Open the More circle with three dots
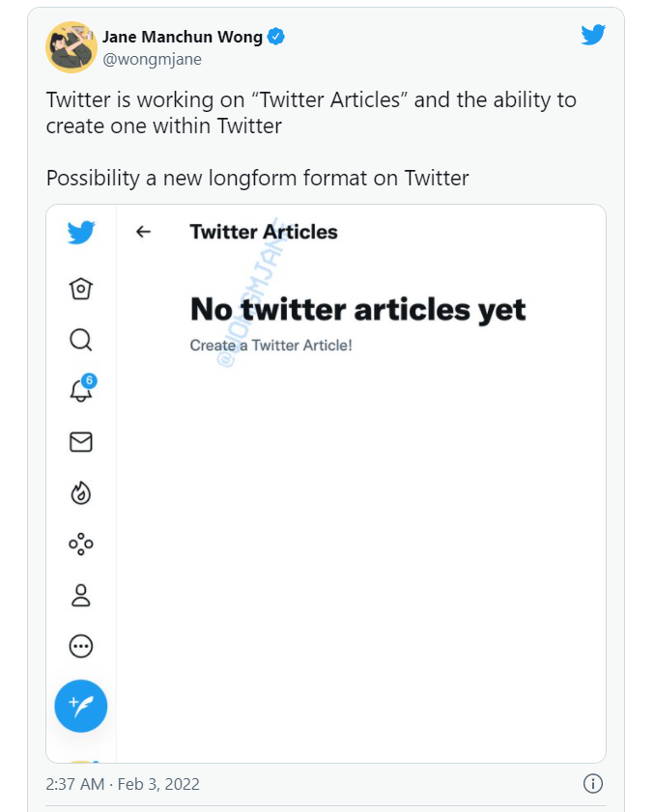This screenshot has height=812, width=655. (81, 646)
